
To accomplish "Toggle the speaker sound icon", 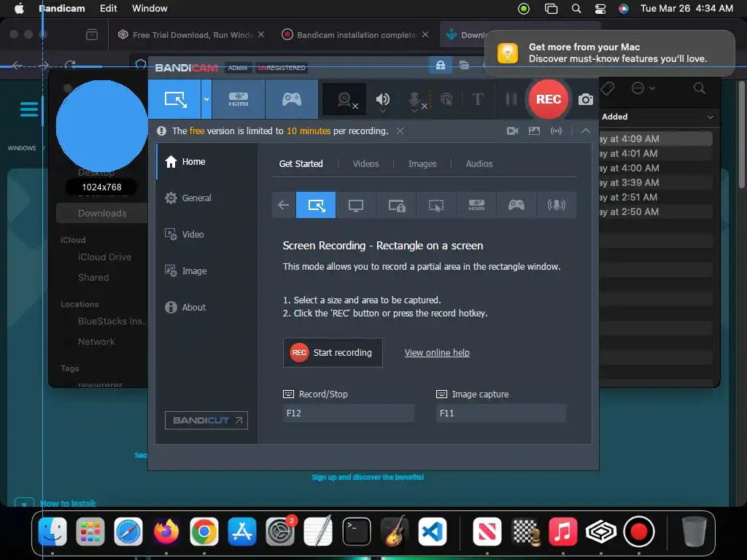I will [382, 98].
